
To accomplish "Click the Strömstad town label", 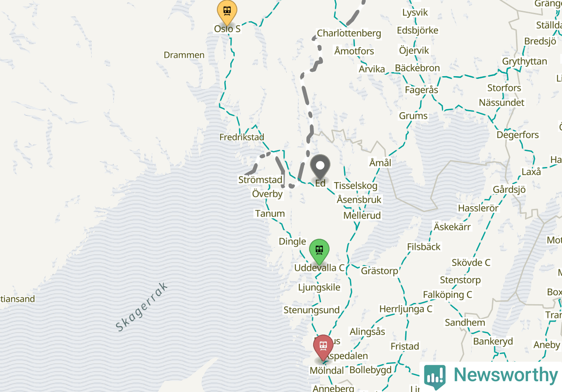I will coord(261,180).
